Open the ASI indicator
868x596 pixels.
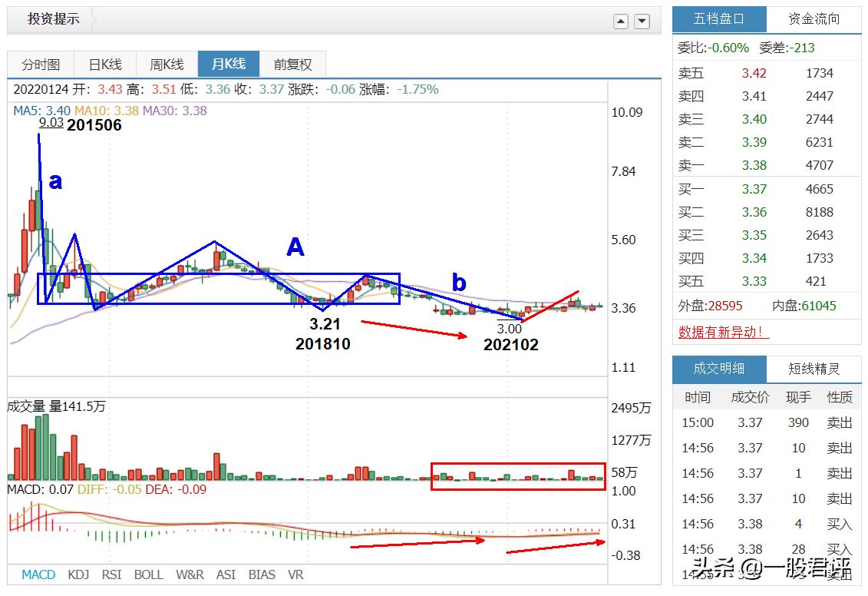226,574
